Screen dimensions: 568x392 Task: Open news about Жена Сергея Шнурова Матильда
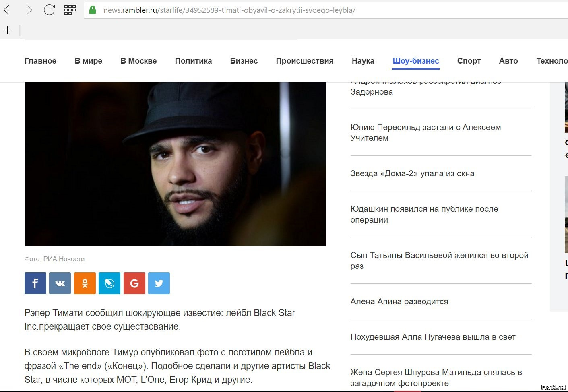436,378
